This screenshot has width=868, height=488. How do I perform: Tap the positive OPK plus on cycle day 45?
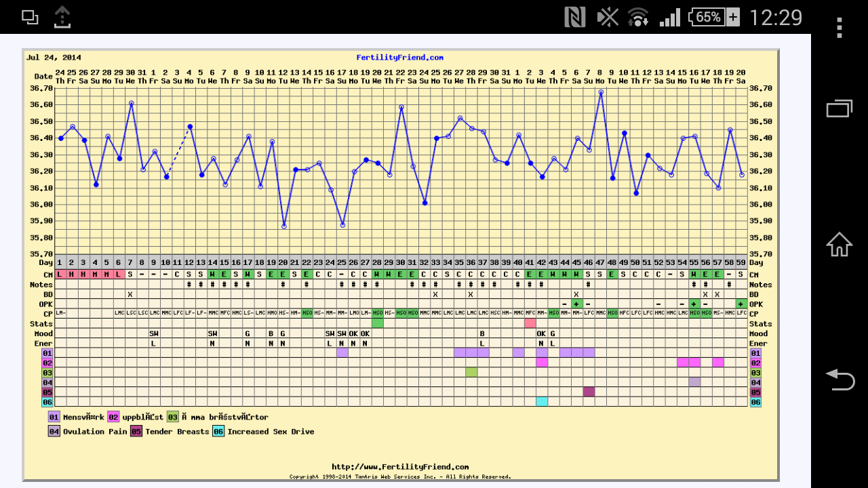point(576,304)
